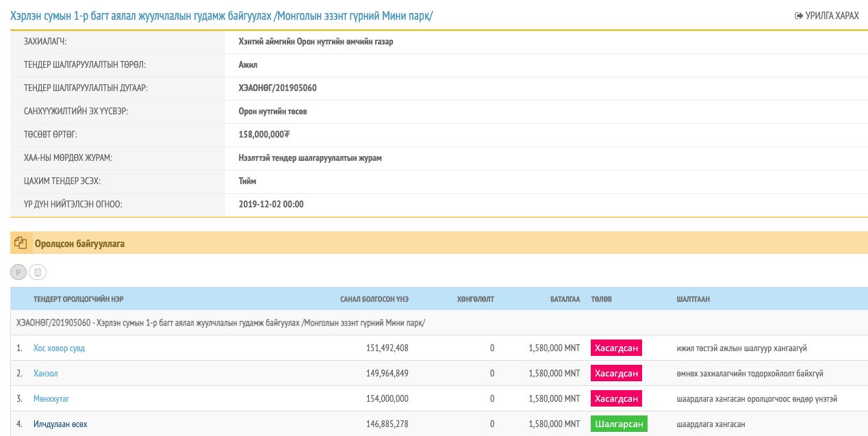Open the УРИЛГА ХАРАХ link
Viewport: 868px width, 436px height.
pos(832,16)
